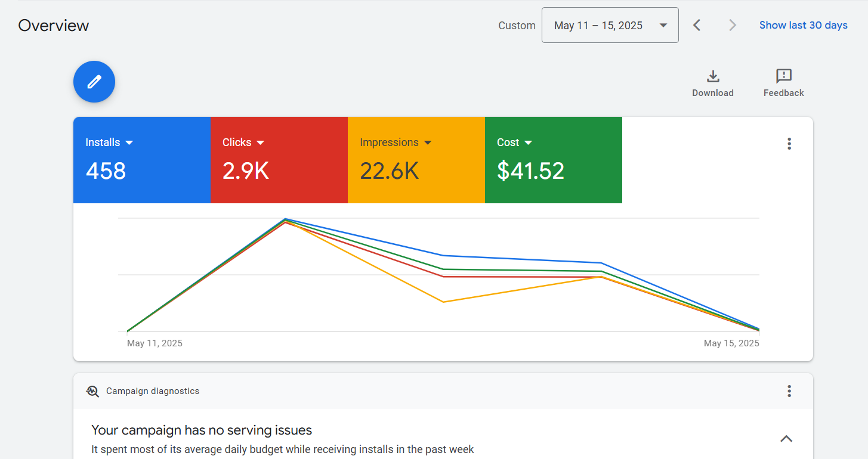Open the Installs metric dropdown
Image resolution: width=868 pixels, height=459 pixels.
pos(129,142)
